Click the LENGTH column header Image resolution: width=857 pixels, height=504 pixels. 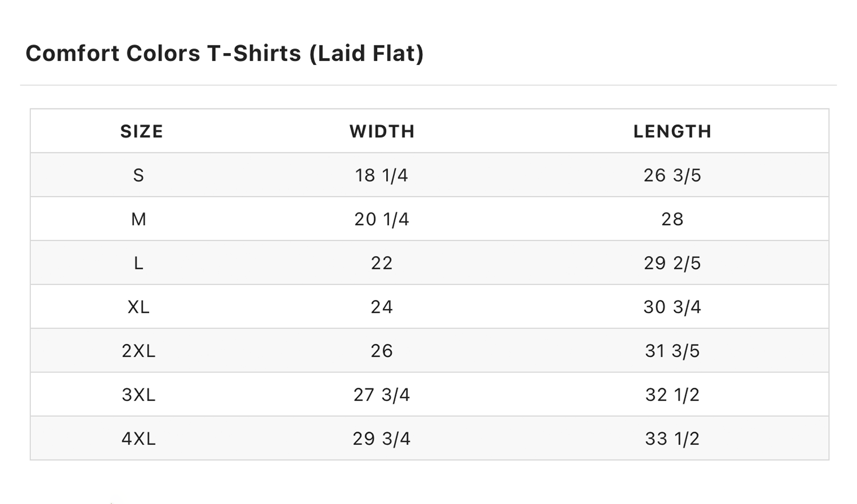(x=672, y=132)
